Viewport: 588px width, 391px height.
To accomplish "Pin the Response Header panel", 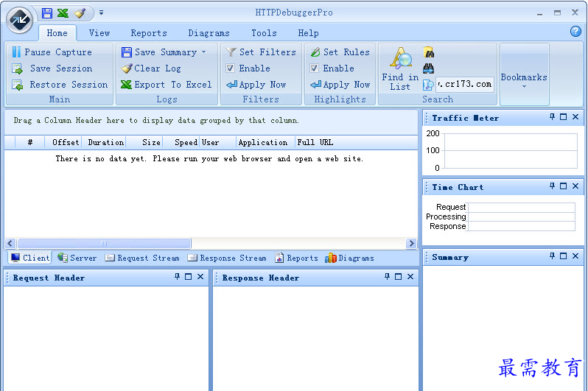I will click(387, 277).
